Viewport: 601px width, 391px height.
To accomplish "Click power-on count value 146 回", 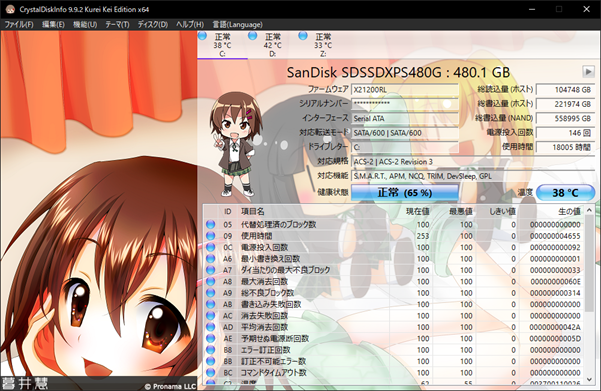I will (565, 133).
